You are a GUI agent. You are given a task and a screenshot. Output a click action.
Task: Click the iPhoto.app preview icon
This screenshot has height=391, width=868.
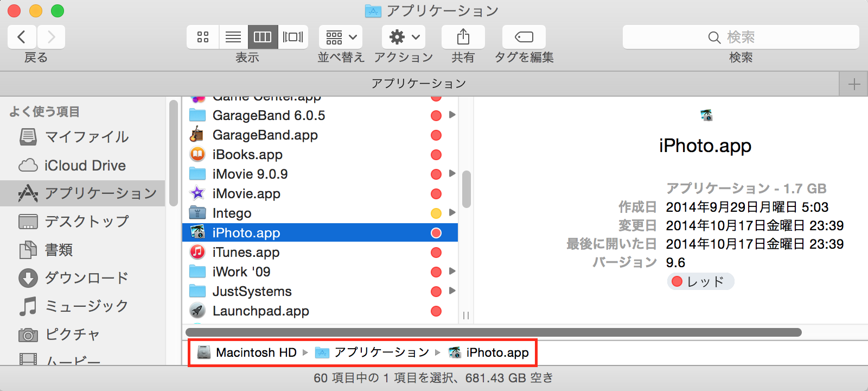pyautogui.click(x=706, y=115)
